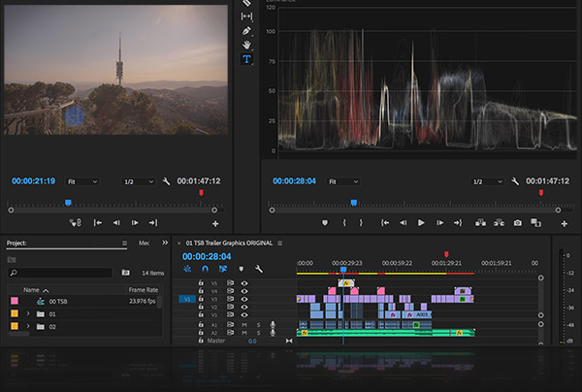582x392 pixels.
Task: Toggle lock on track V4
Action: point(200,290)
